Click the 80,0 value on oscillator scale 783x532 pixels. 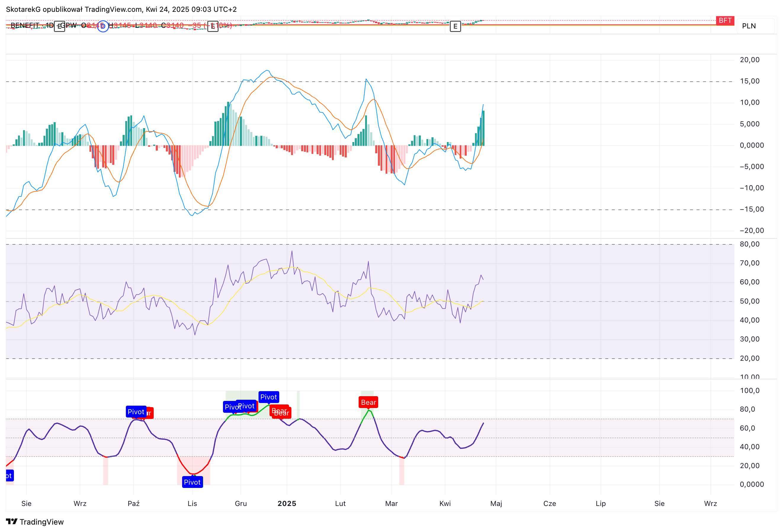coord(747,409)
